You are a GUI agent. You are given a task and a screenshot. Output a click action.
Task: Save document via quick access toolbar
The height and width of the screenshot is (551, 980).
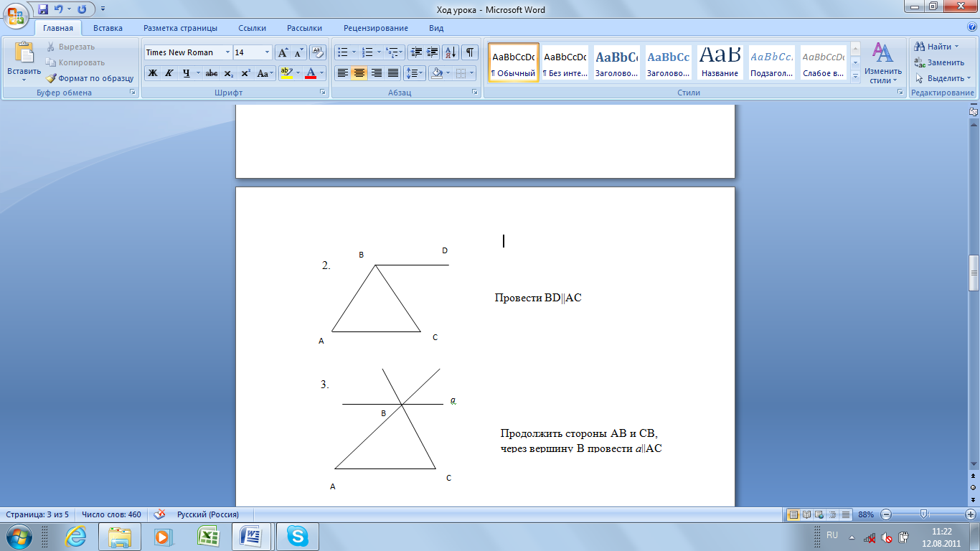44,9
